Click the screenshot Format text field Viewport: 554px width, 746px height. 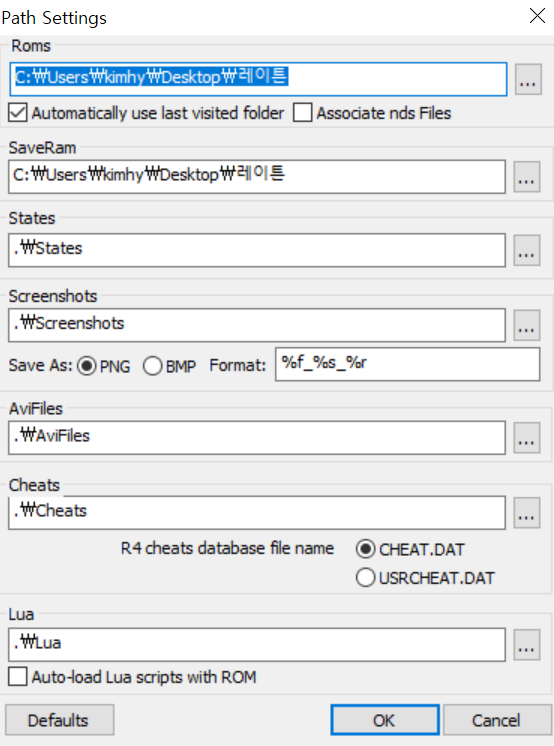(x=407, y=364)
